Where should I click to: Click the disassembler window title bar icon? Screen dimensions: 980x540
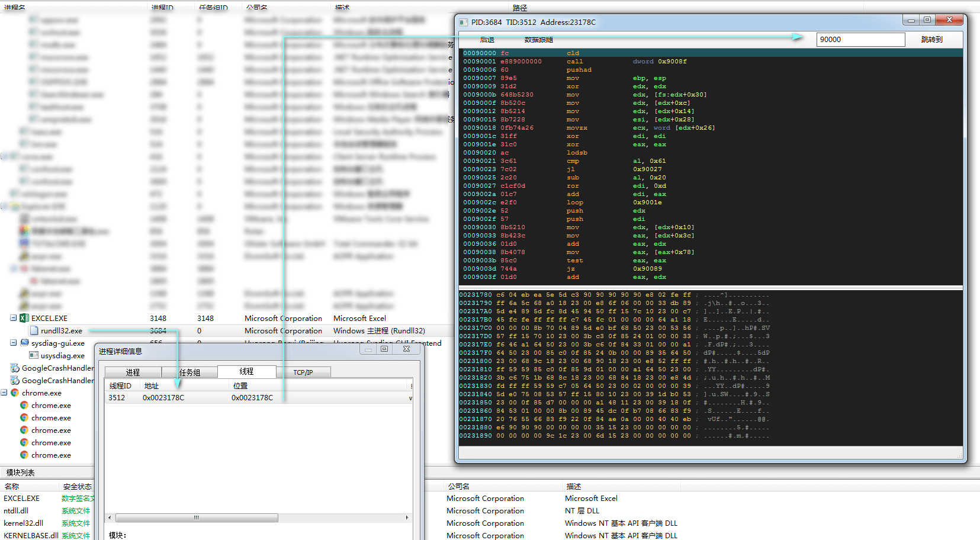coord(464,22)
